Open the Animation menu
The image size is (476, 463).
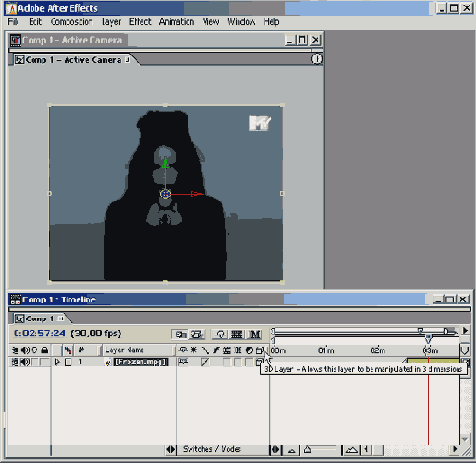177,22
